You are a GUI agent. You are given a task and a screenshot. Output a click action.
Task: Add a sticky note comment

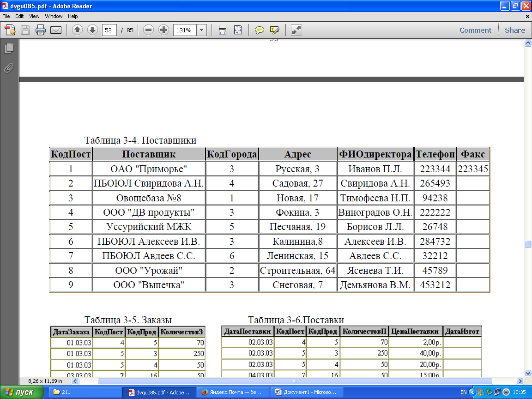pos(259,30)
